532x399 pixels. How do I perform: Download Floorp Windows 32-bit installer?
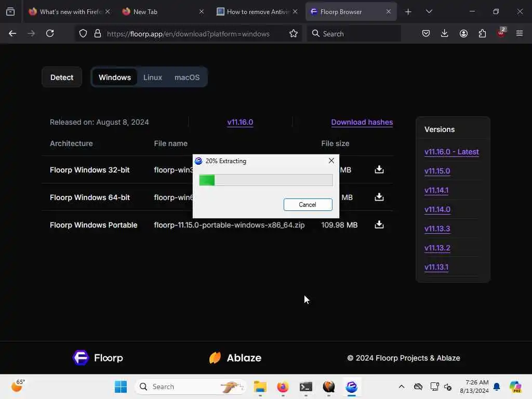pos(379,170)
